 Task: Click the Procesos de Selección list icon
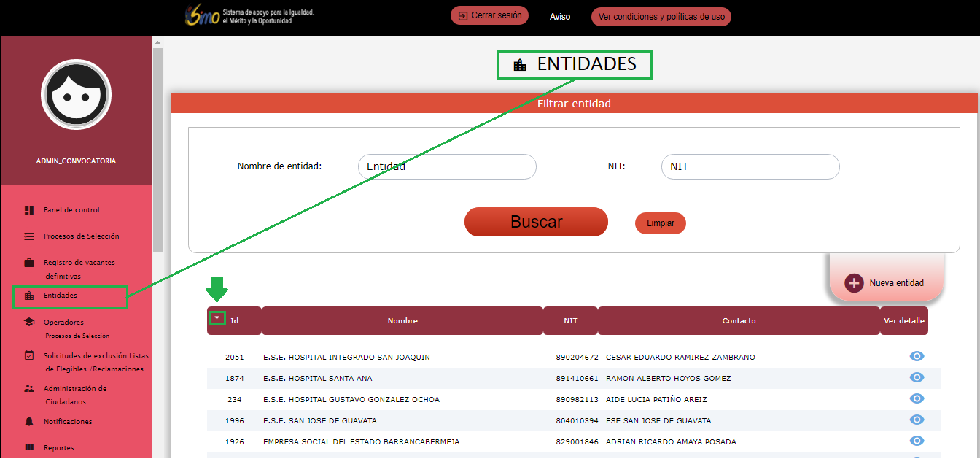tap(29, 236)
